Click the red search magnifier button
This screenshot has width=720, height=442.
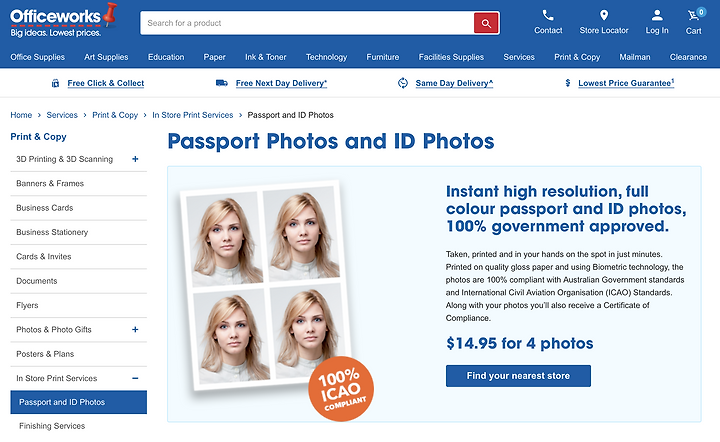[486, 23]
